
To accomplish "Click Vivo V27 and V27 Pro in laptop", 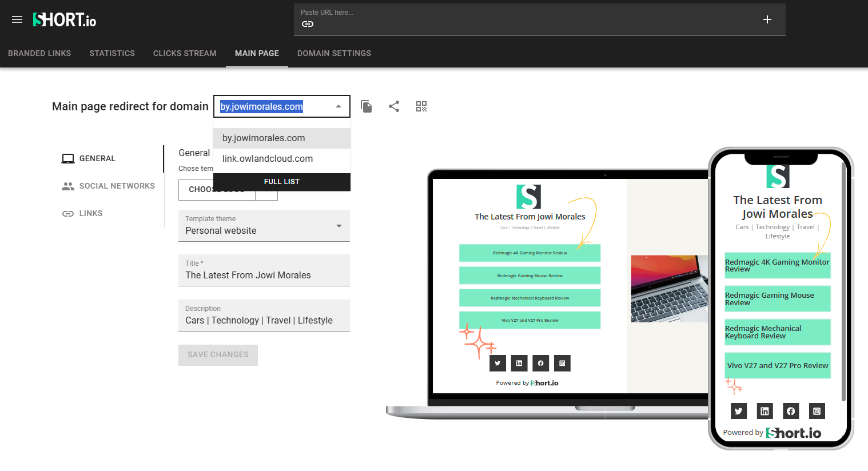I will coord(530,320).
